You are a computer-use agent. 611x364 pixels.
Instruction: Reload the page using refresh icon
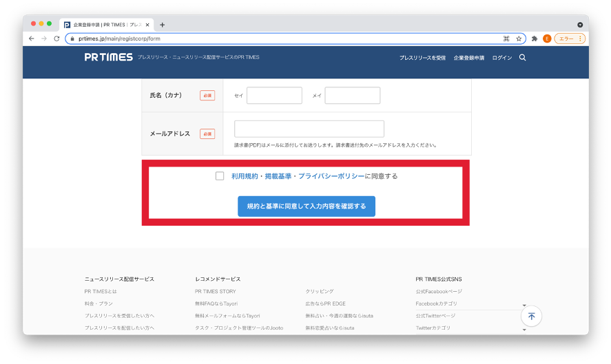click(x=56, y=39)
